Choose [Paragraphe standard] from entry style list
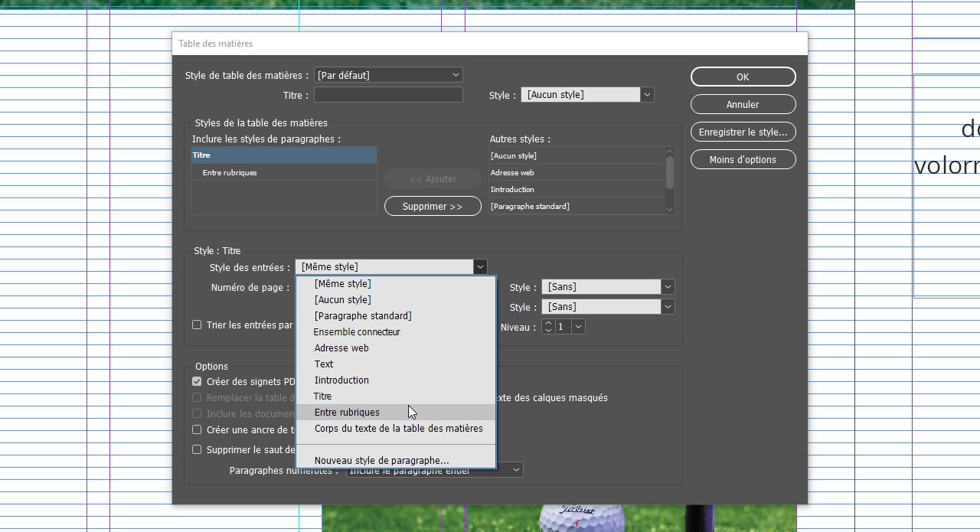This screenshot has height=532, width=980. point(396,315)
